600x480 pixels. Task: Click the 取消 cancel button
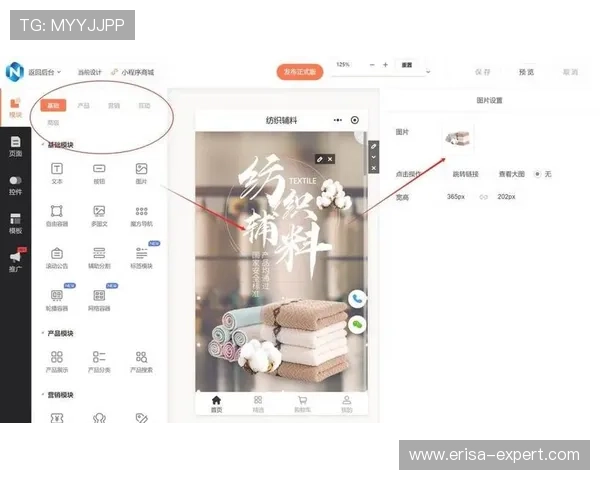(570, 72)
